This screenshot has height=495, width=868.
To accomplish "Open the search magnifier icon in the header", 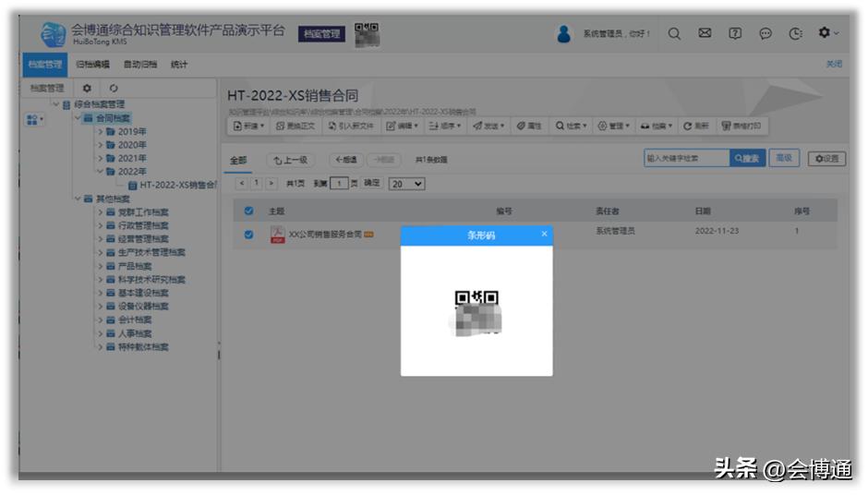I will pos(674,34).
